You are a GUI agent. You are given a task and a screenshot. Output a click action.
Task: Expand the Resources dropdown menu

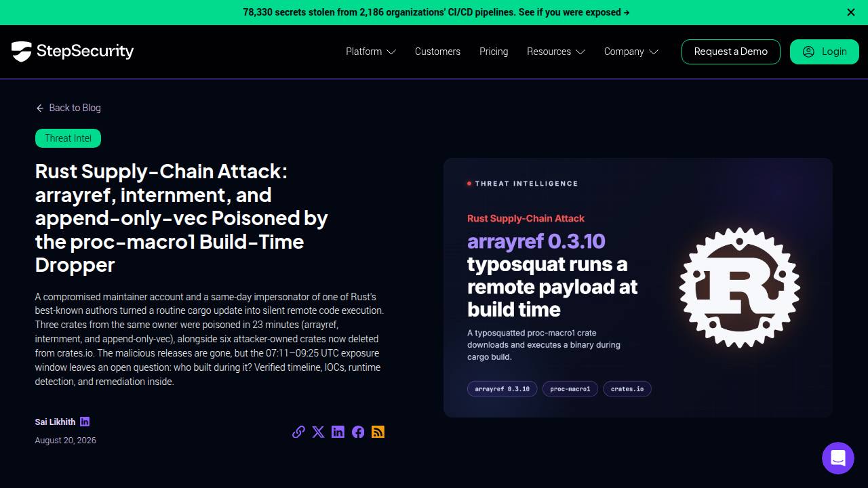click(x=556, y=52)
